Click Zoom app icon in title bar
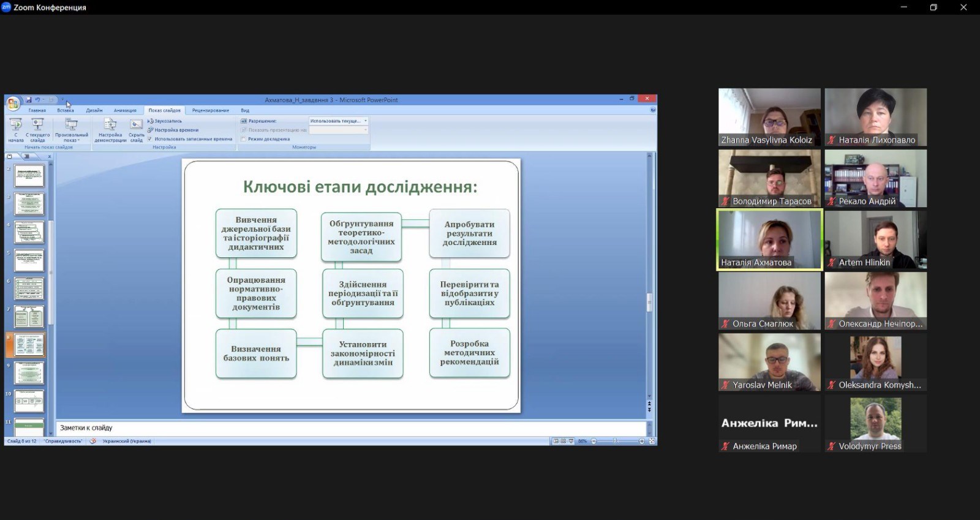The width and height of the screenshot is (980, 520). 6,7
